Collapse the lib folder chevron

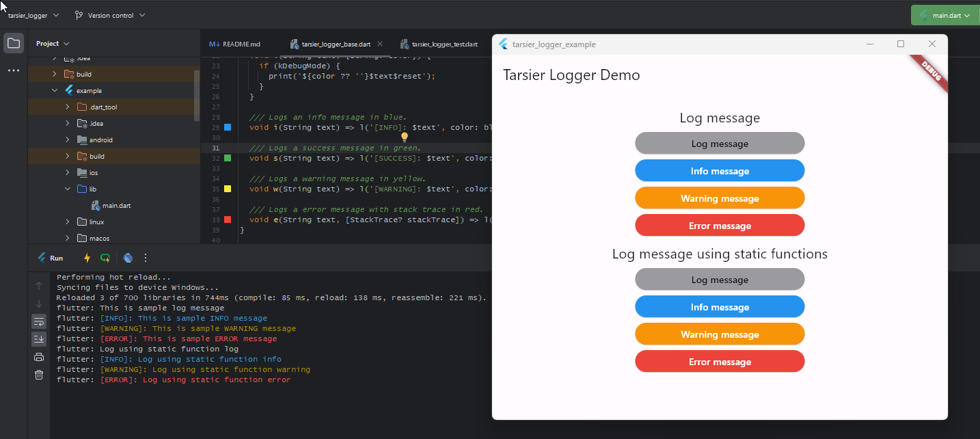click(x=67, y=189)
